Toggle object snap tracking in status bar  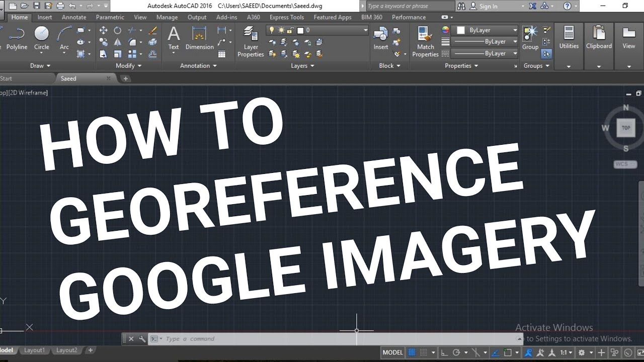pos(495,352)
